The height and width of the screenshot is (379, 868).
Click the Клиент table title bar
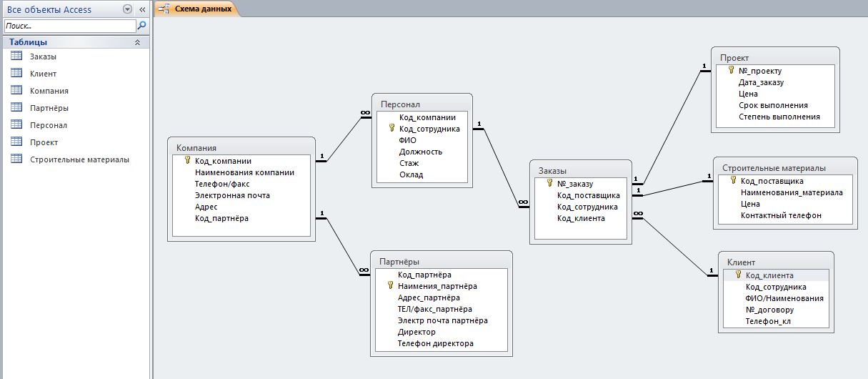tap(776, 262)
